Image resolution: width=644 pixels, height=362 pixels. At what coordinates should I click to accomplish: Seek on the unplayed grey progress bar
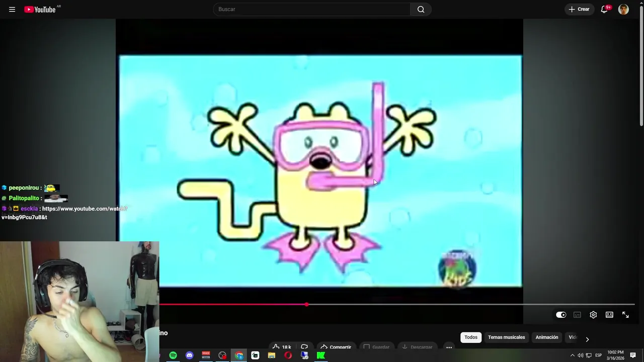click(472, 304)
